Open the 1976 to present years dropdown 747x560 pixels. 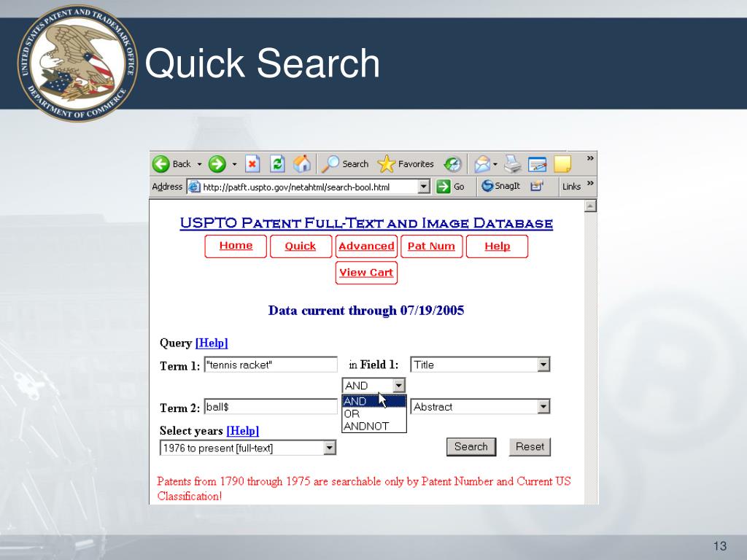(x=248, y=448)
